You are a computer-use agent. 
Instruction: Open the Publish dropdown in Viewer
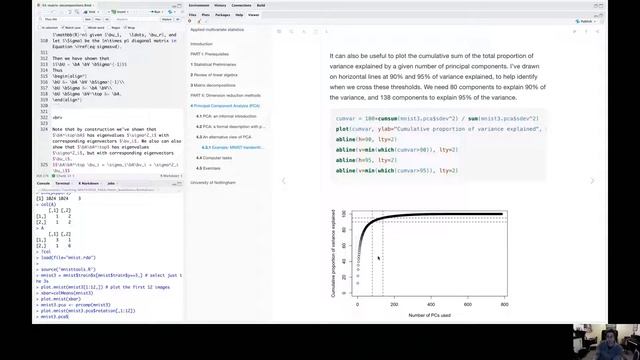coord(587,21)
